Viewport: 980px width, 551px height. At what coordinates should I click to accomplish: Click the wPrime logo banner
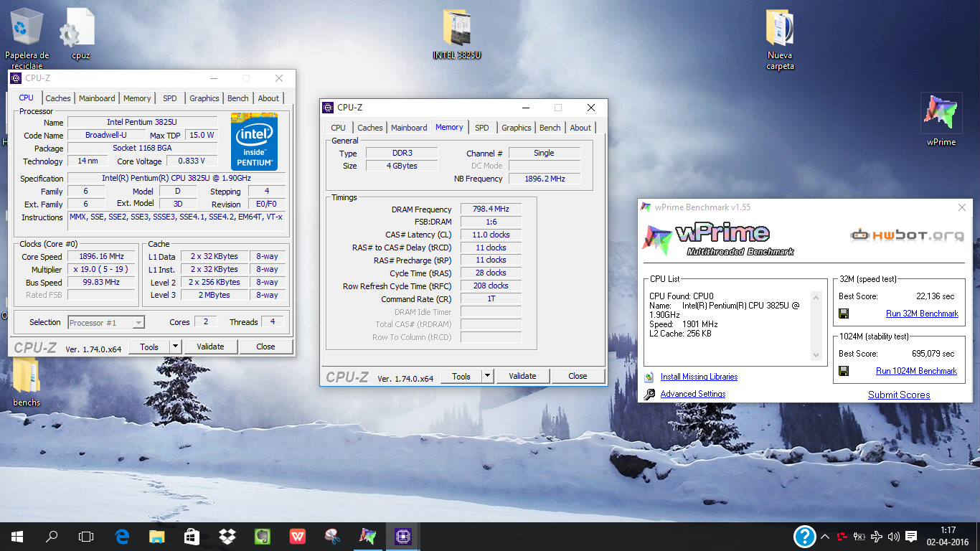(x=718, y=239)
